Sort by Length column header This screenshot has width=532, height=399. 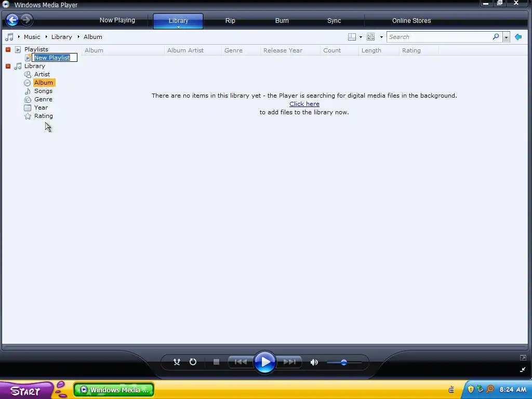pos(371,50)
